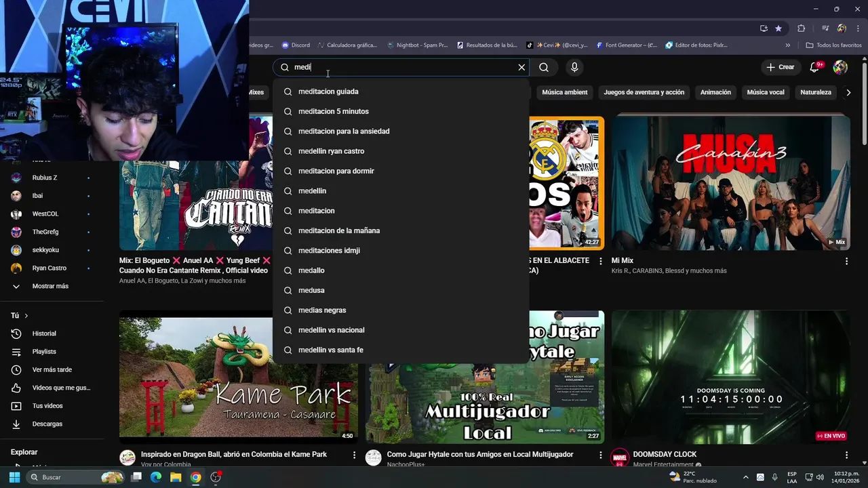Open the Nightbot bookmark

tap(417, 45)
